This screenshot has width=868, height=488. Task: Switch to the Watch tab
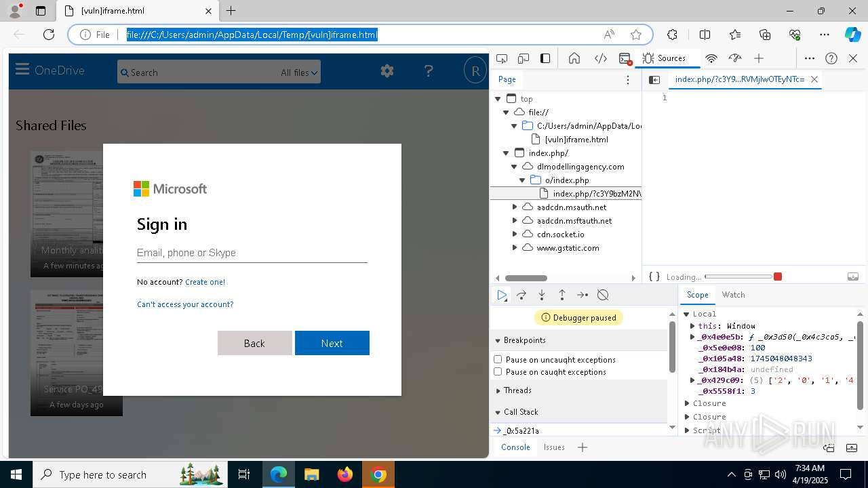(x=733, y=295)
